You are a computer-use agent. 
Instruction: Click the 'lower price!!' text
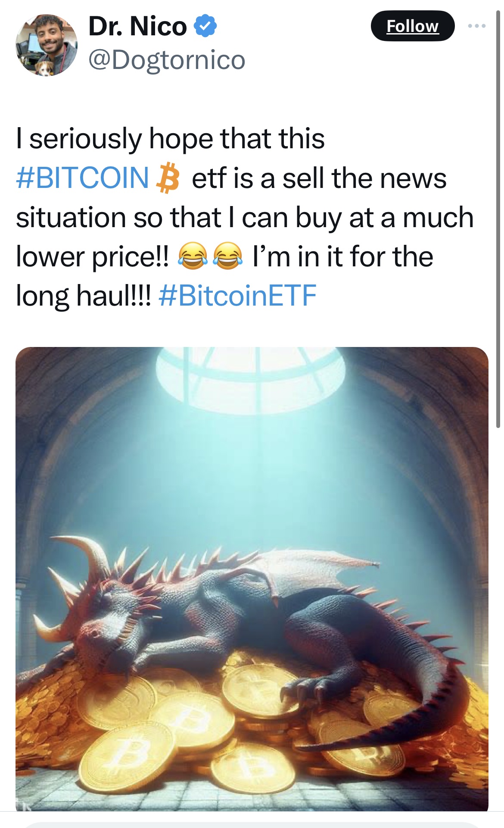pos(93,257)
